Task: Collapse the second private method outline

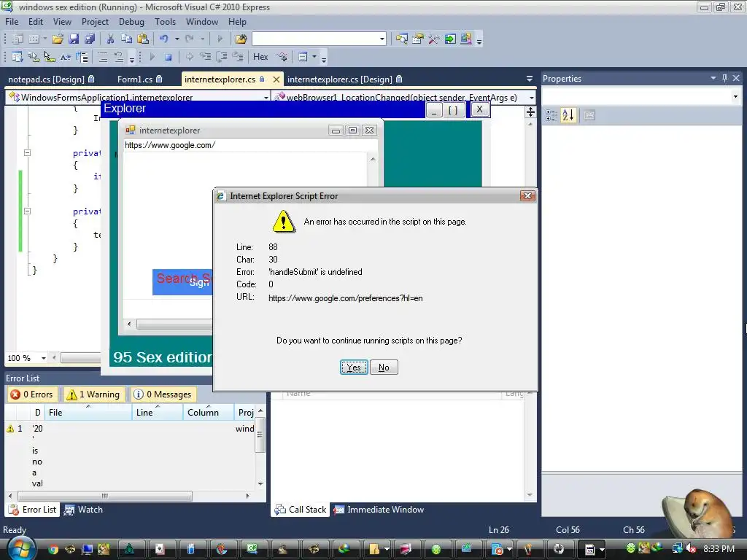Action: (x=27, y=211)
